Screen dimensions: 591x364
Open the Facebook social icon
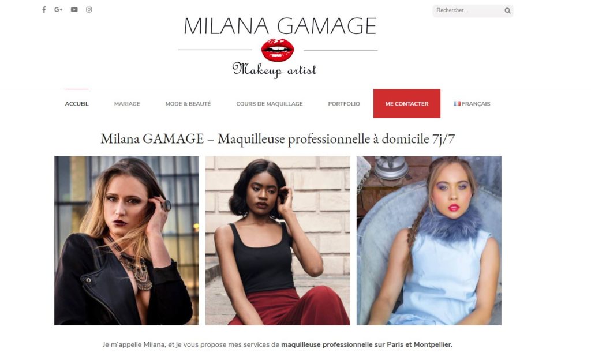[44, 10]
